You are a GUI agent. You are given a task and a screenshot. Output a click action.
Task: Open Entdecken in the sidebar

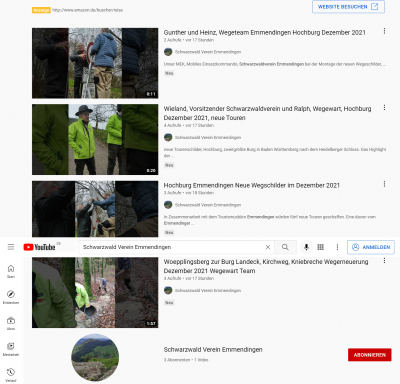[11, 297]
